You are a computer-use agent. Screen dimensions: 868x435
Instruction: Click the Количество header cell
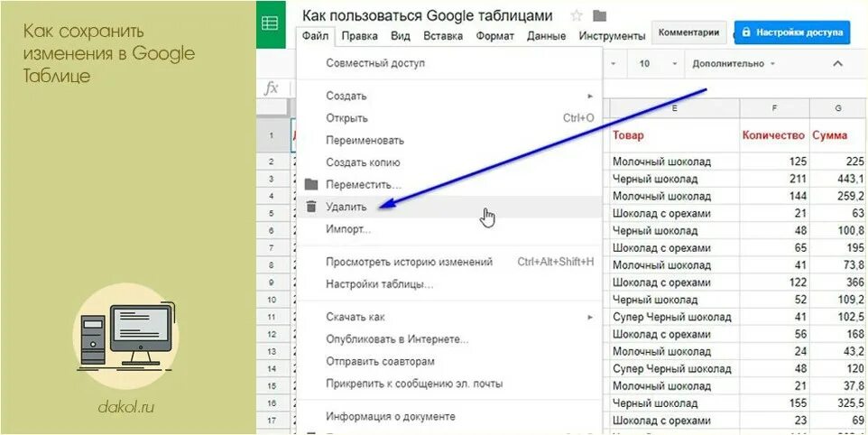pos(774,135)
